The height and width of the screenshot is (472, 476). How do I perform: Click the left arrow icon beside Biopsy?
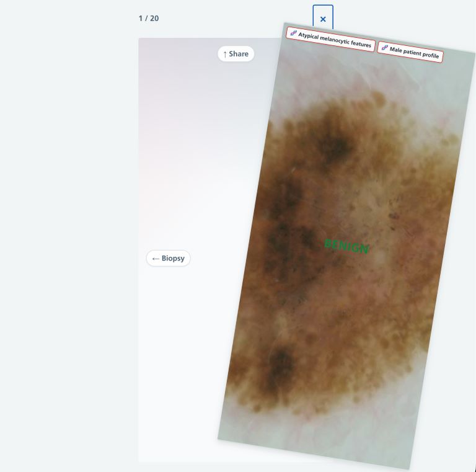tap(156, 259)
